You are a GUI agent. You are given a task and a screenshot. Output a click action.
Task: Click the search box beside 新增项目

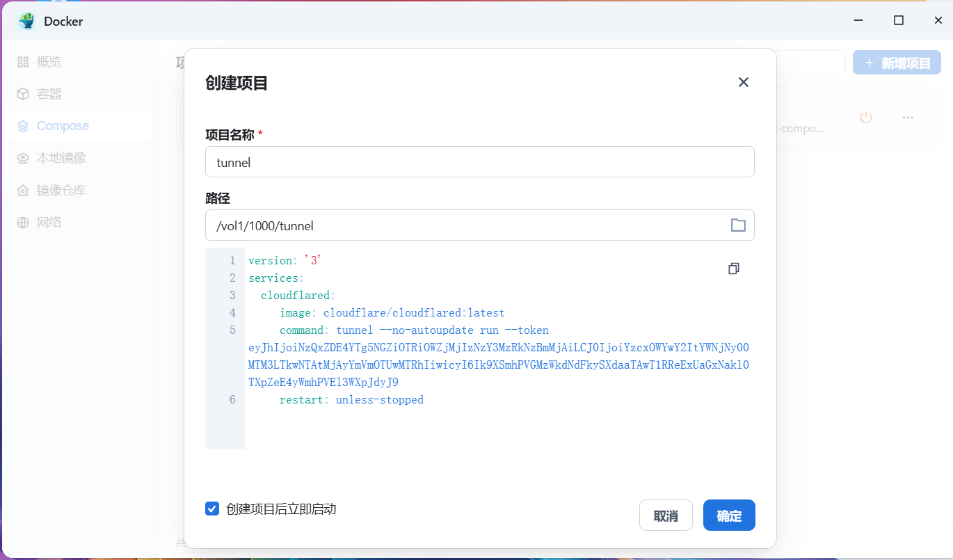[810, 63]
